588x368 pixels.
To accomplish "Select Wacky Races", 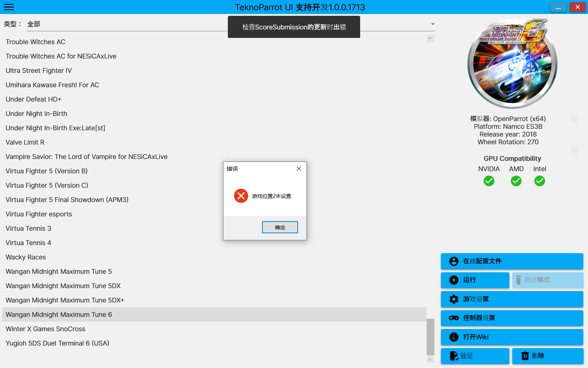I will [x=214, y=257].
